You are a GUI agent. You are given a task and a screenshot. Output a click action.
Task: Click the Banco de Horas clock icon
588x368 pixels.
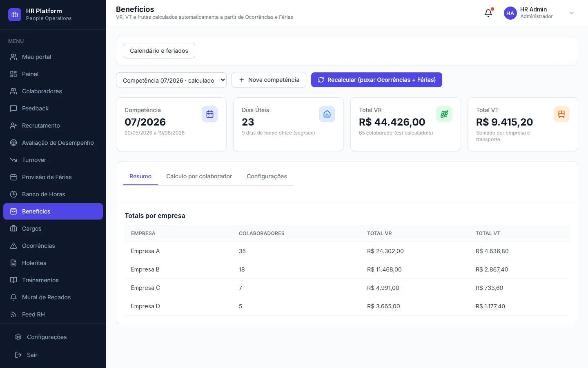13,194
